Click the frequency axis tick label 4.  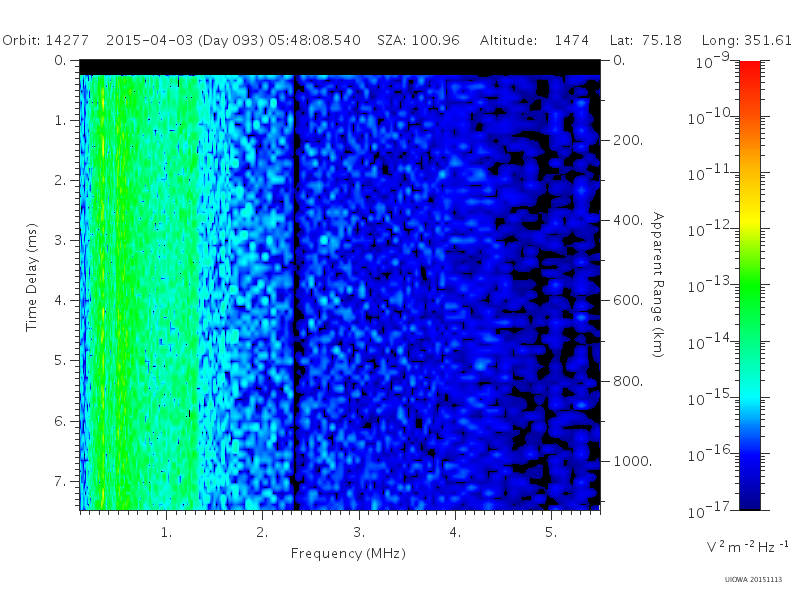click(455, 532)
